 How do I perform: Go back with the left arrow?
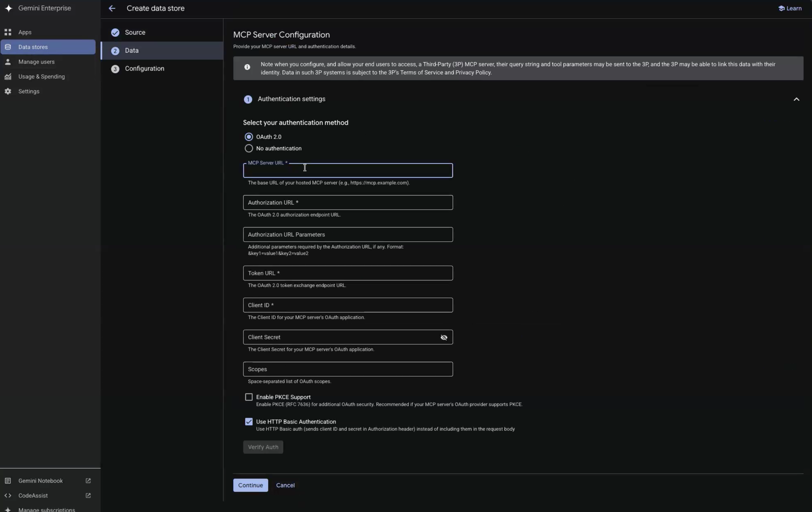tap(112, 9)
